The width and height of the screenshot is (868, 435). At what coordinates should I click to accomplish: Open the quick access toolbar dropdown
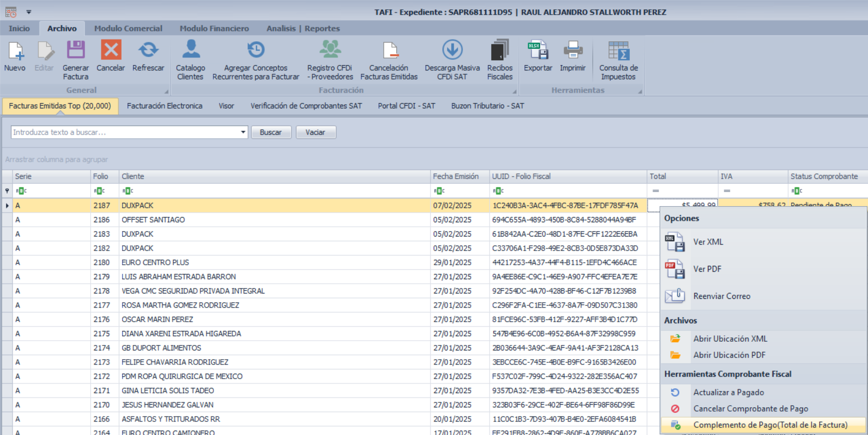click(29, 12)
